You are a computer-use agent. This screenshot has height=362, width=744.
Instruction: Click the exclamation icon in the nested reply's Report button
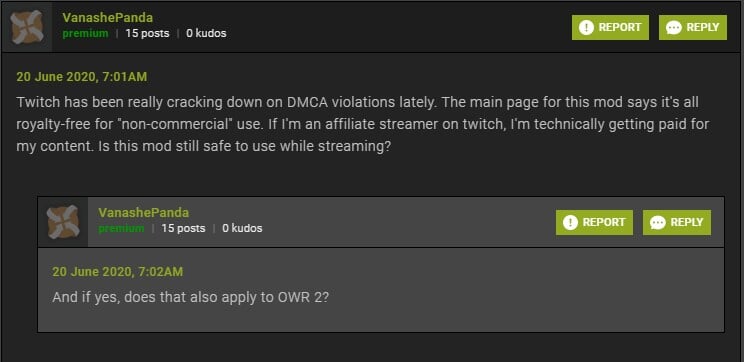570,223
